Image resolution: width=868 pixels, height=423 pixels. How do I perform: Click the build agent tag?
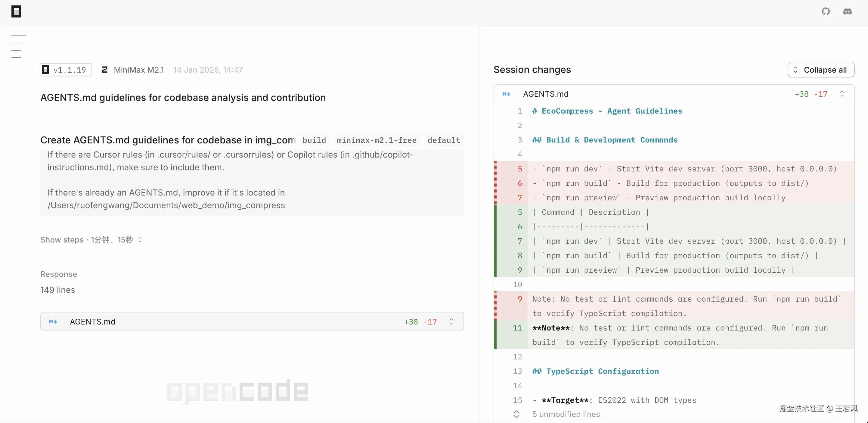[314, 140]
